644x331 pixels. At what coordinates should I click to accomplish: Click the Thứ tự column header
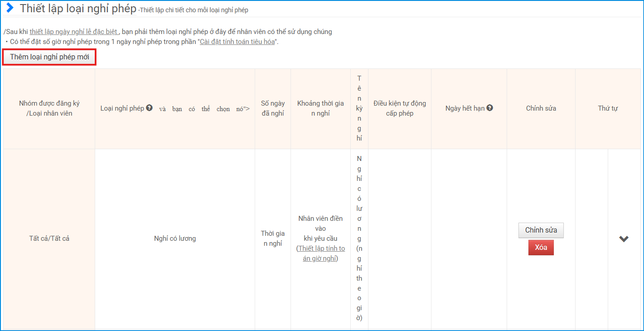point(608,108)
